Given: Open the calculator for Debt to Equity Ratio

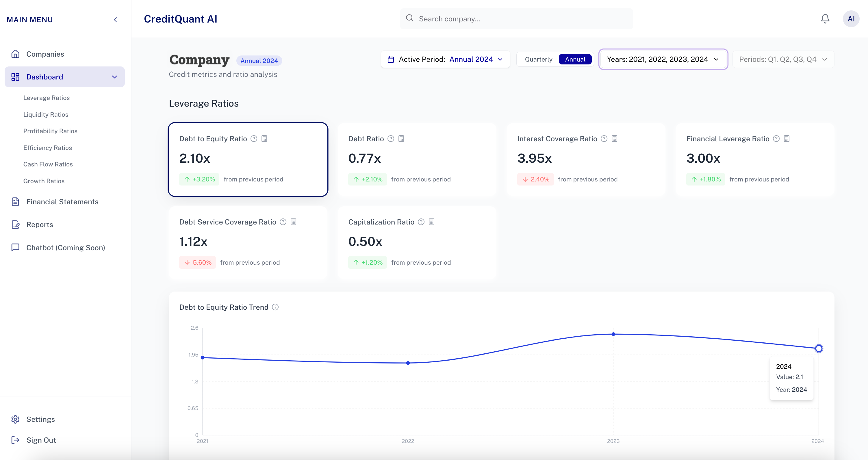Looking at the screenshot, I should (x=265, y=138).
